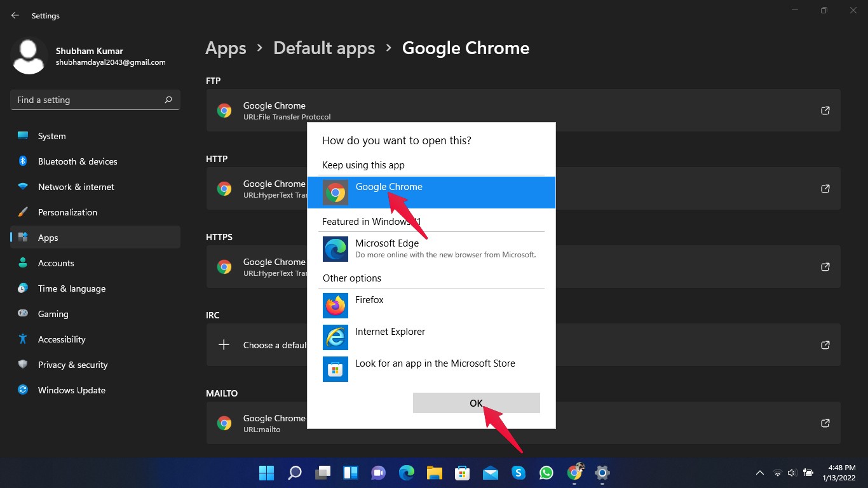Image resolution: width=868 pixels, height=488 pixels.
Task: Click the Find a setting search box
Action: tap(89, 100)
